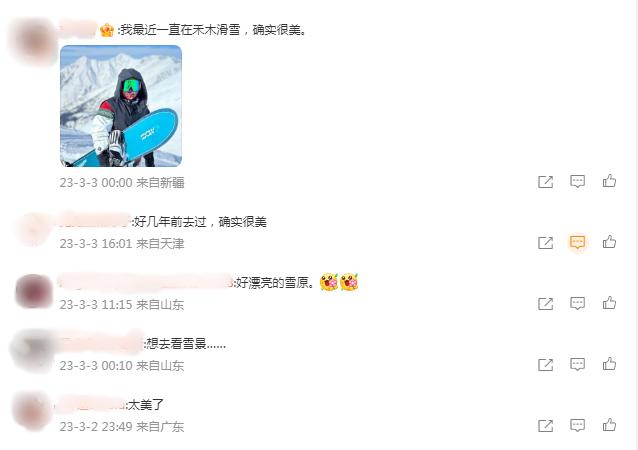The image size is (638, 450).
Task: Share the comment posted from 新疆
Action: [546, 182]
